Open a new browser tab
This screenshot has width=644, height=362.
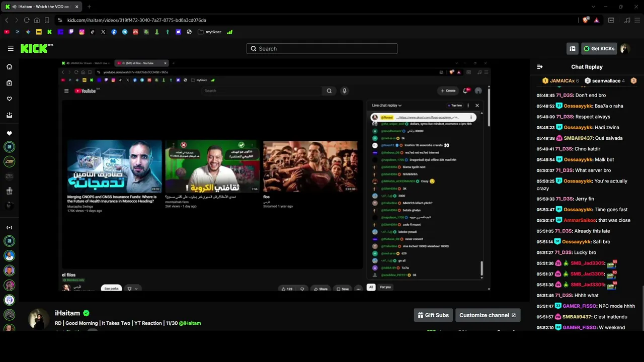coord(89,7)
